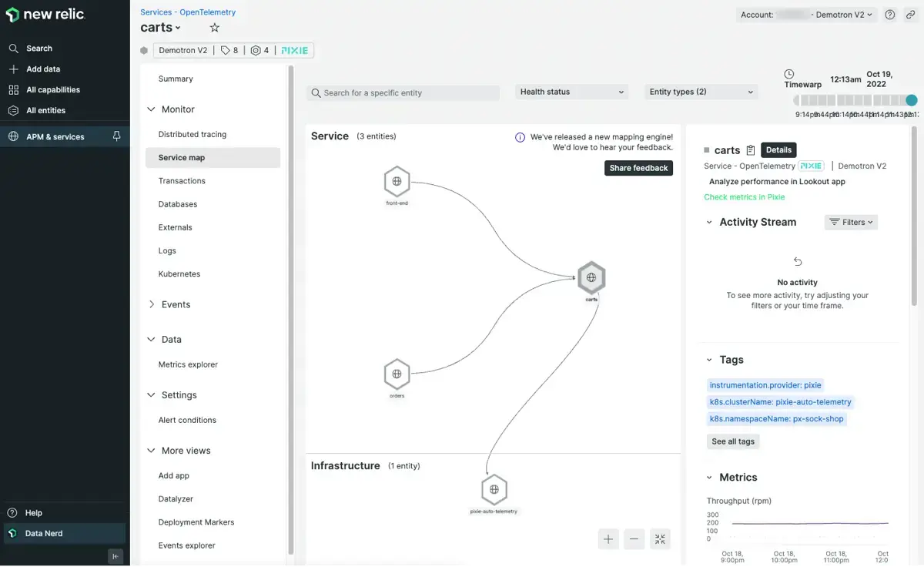Copy carts entity name with clipboard icon

coord(751,150)
